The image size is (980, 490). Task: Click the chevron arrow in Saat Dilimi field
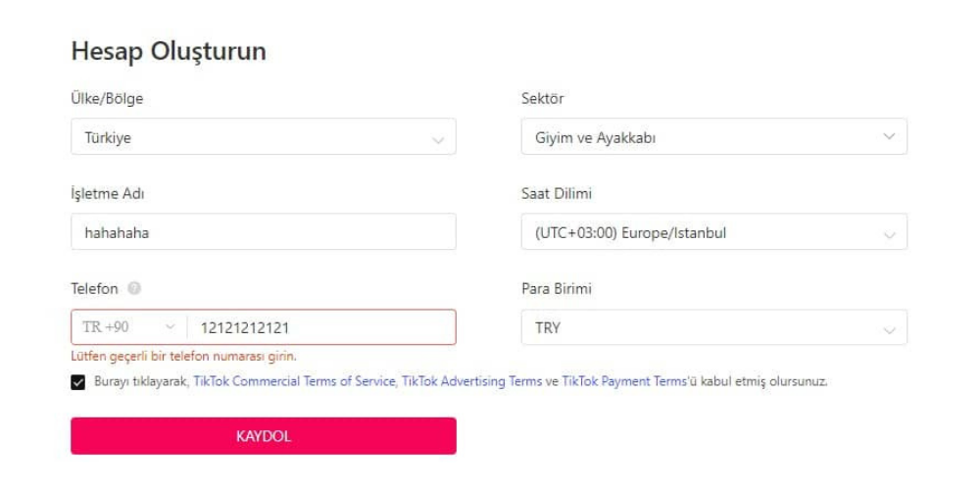coord(889,235)
